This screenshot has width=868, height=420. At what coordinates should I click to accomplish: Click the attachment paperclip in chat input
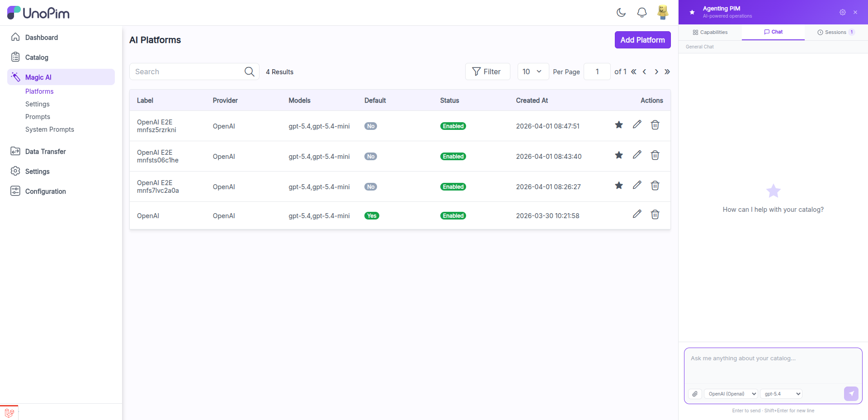pos(695,394)
